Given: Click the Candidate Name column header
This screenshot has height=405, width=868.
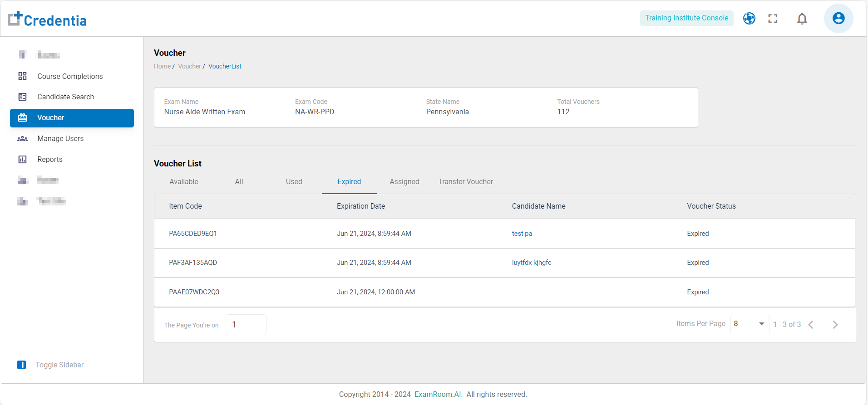Looking at the screenshot, I should (x=539, y=206).
